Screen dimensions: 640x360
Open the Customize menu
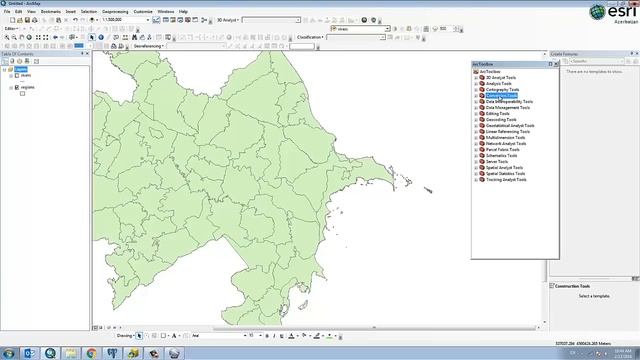(143, 11)
